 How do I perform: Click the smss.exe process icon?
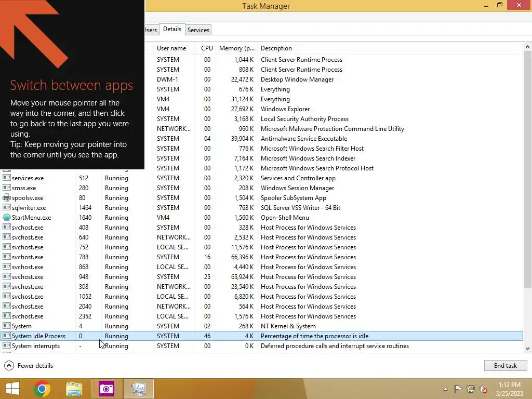pyautogui.click(x=6, y=188)
